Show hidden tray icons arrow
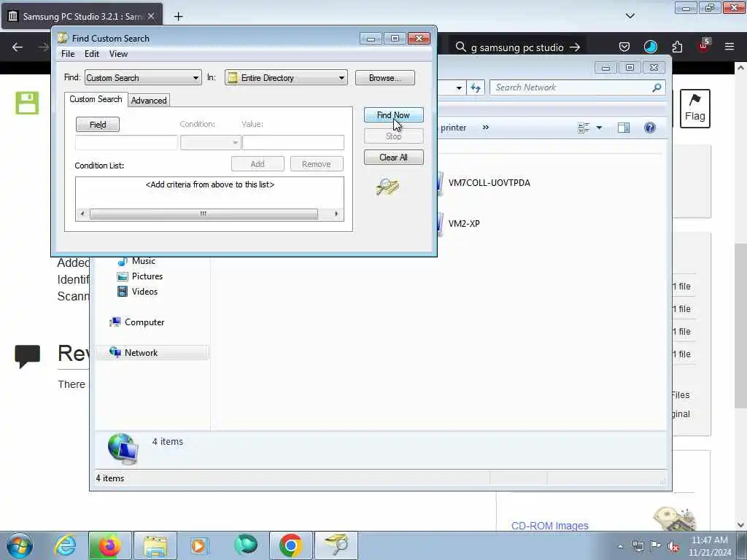 coord(620,547)
